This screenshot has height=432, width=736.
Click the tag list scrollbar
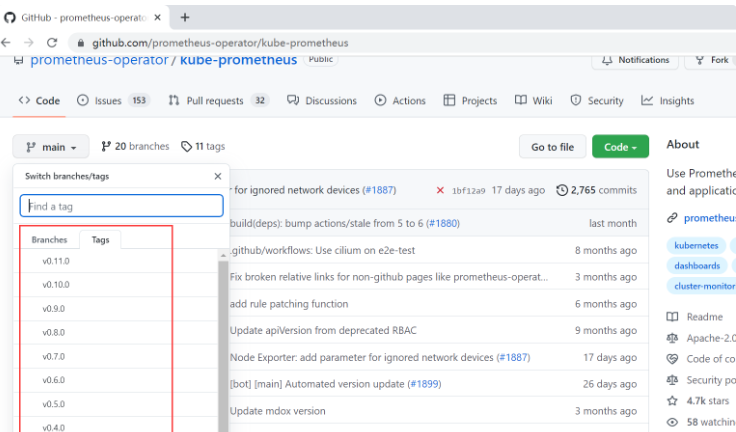coord(223,346)
